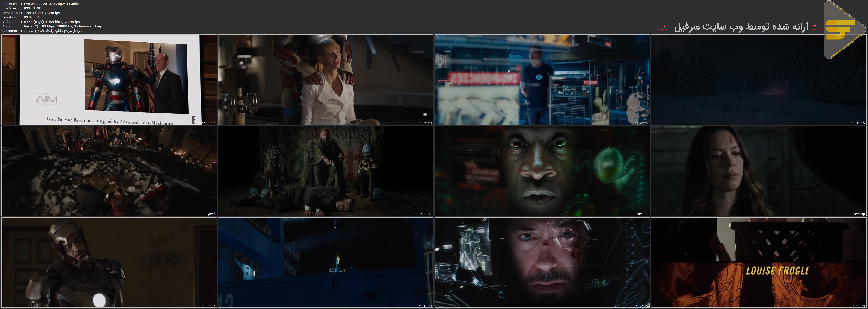Screen dimensions: 868x309
Task: Click the 00:10:02 timestamp label
Action: [x=208, y=122]
